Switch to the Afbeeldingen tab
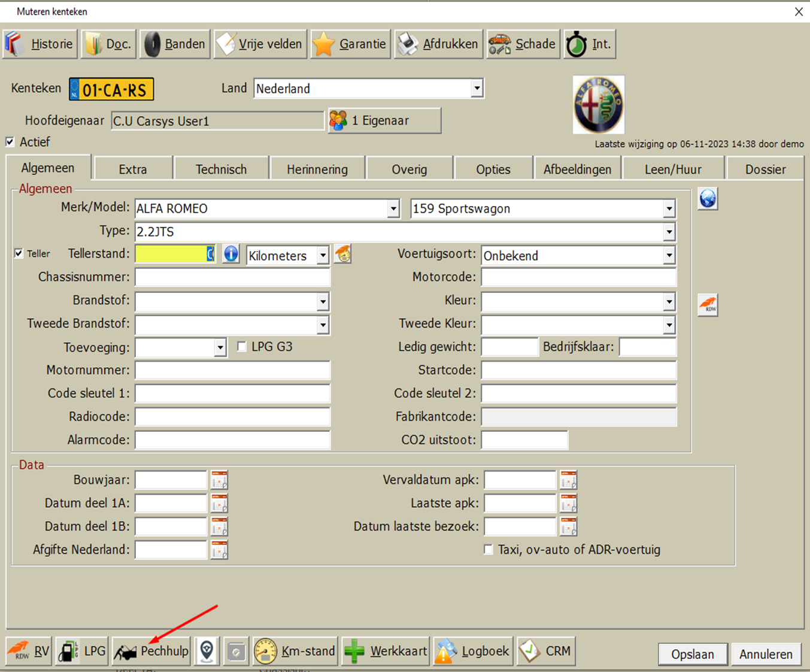The image size is (810, 672). coord(577,169)
